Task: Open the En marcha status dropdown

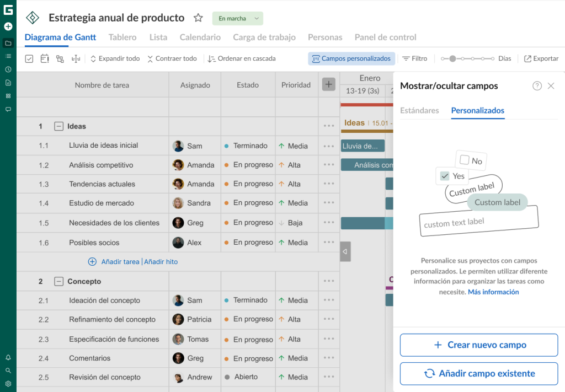Action: tap(237, 18)
